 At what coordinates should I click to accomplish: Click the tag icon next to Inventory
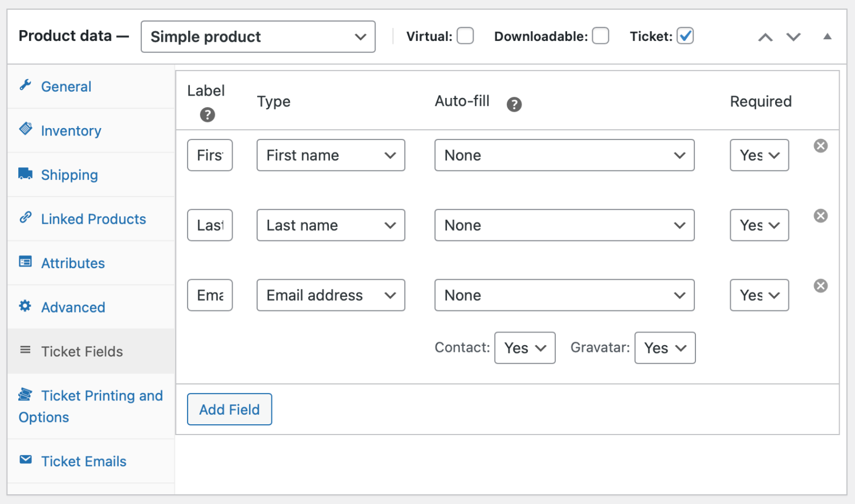coord(25,129)
